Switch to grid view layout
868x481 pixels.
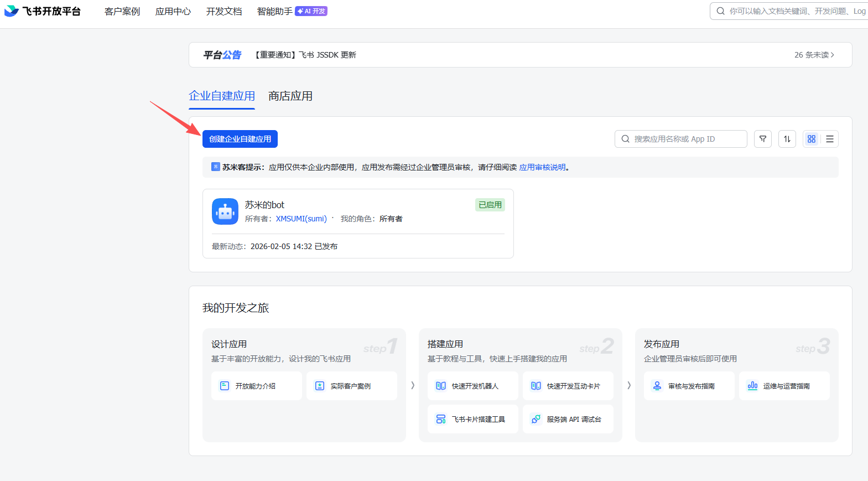tap(811, 139)
